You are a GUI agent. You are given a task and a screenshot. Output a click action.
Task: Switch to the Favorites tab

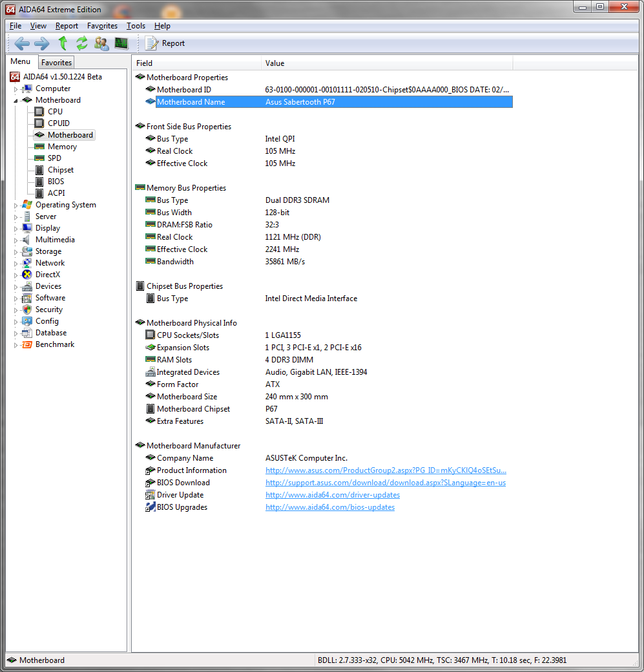[56, 63]
